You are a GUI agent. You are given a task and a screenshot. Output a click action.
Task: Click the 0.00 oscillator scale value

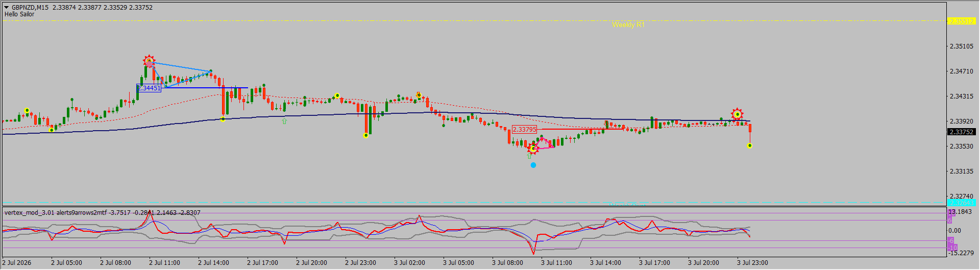[x=955, y=231]
